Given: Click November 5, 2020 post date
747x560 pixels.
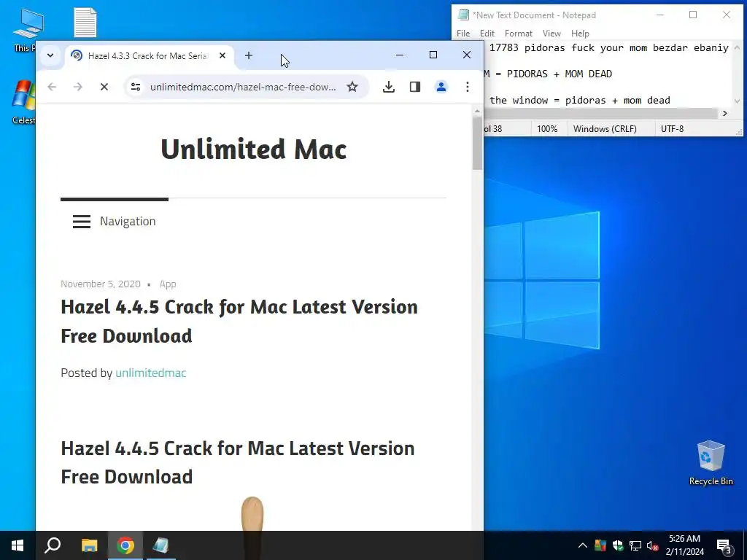Looking at the screenshot, I should pyautogui.click(x=101, y=284).
